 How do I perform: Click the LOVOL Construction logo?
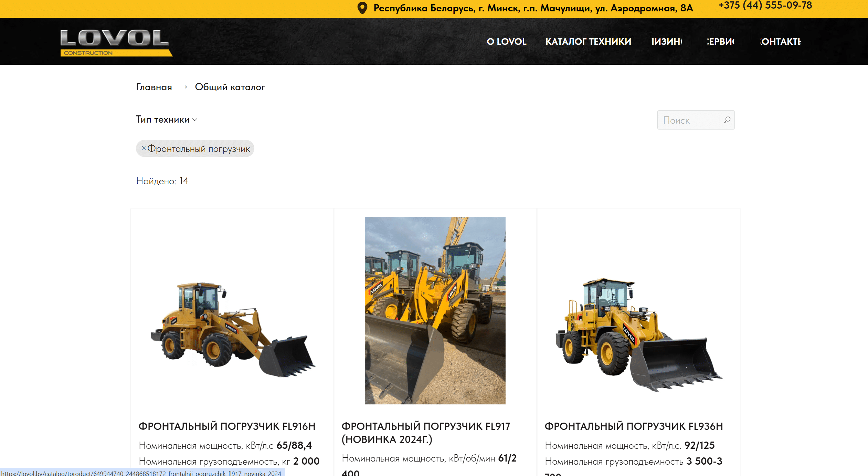click(116, 43)
